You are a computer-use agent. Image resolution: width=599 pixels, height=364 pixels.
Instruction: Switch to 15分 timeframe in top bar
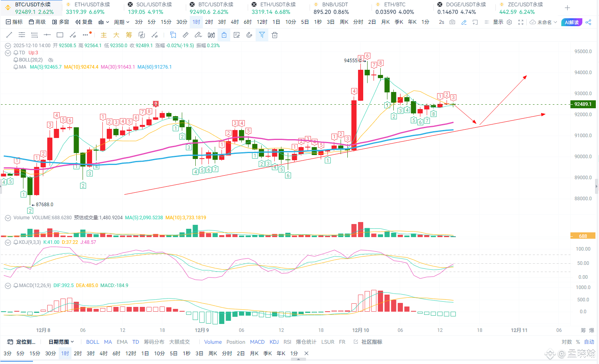166,22
